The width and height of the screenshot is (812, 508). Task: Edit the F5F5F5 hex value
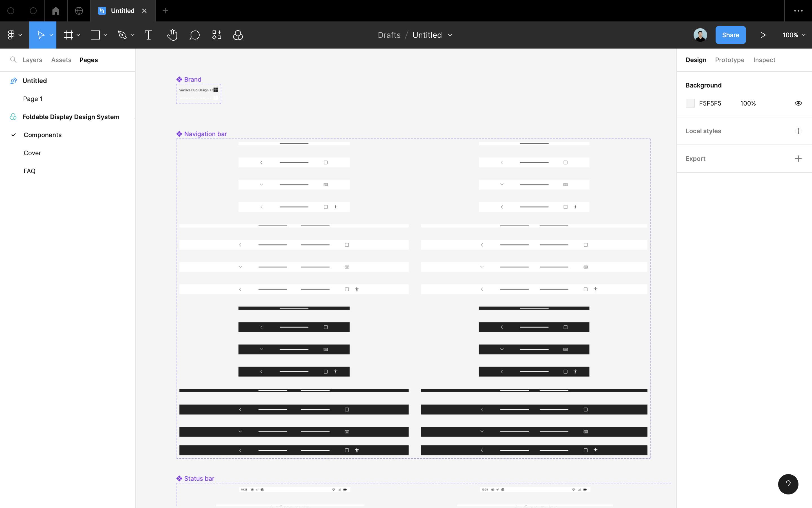(x=710, y=103)
